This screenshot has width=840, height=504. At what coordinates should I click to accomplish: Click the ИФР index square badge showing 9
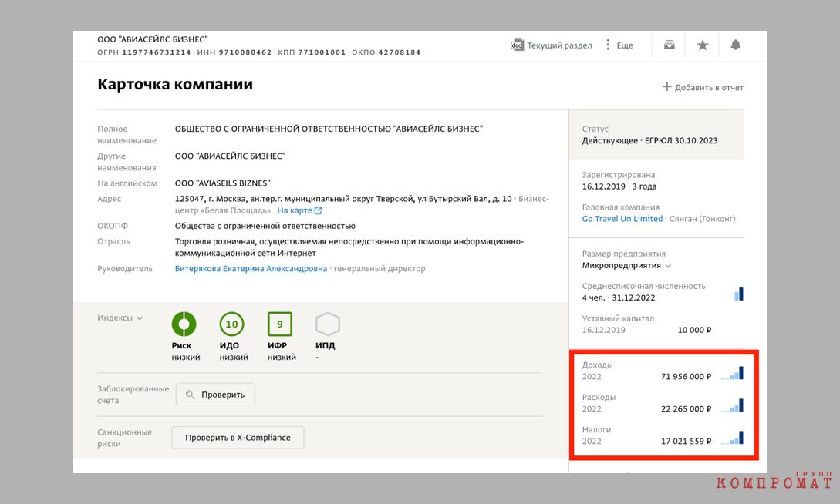coord(280,324)
